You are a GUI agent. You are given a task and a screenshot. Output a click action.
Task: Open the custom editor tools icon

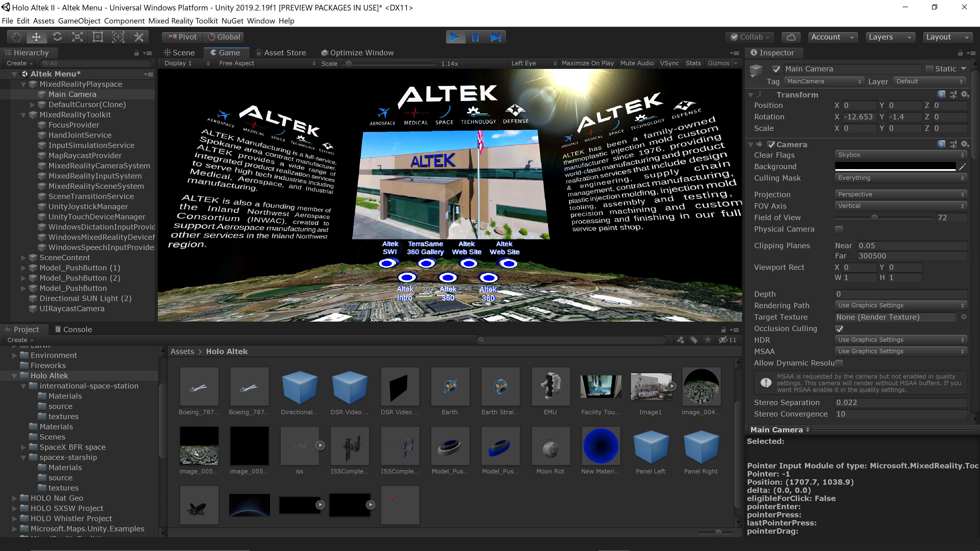(139, 37)
